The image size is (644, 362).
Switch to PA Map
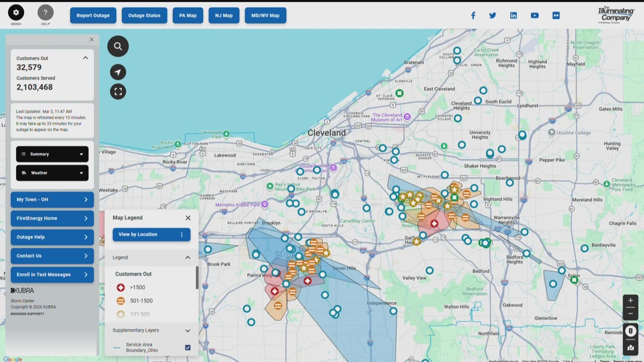[x=188, y=16]
